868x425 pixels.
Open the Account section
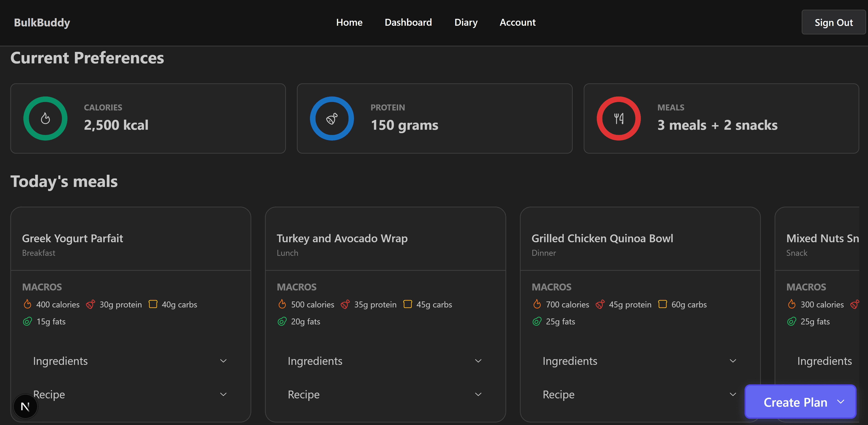coord(518,22)
